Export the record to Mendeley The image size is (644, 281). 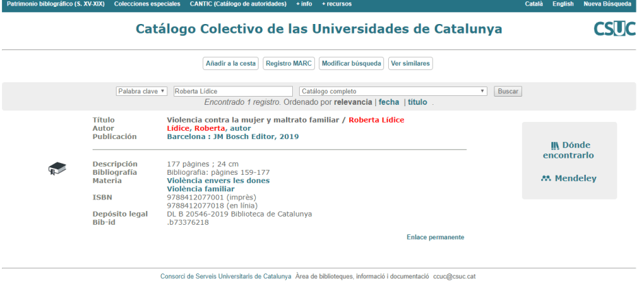569,179
